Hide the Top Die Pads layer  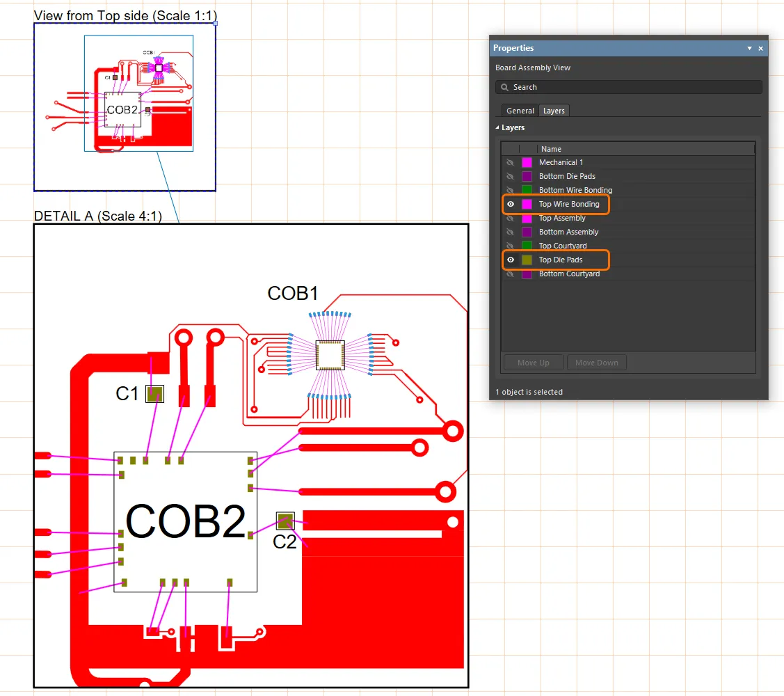(511, 260)
